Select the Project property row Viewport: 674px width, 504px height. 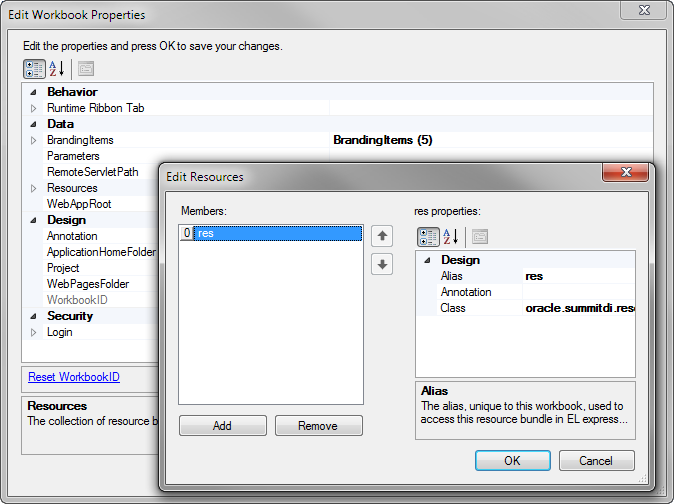(x=100, y=268)
